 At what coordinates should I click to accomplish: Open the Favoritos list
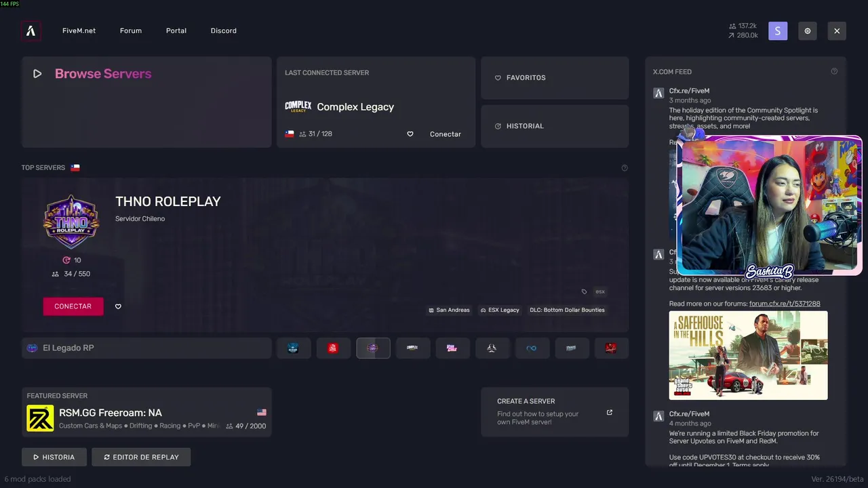[x=555, y=78]
